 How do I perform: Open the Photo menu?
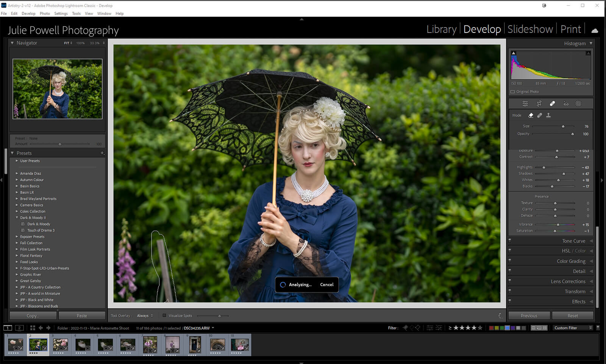click(x=45, y=14)
